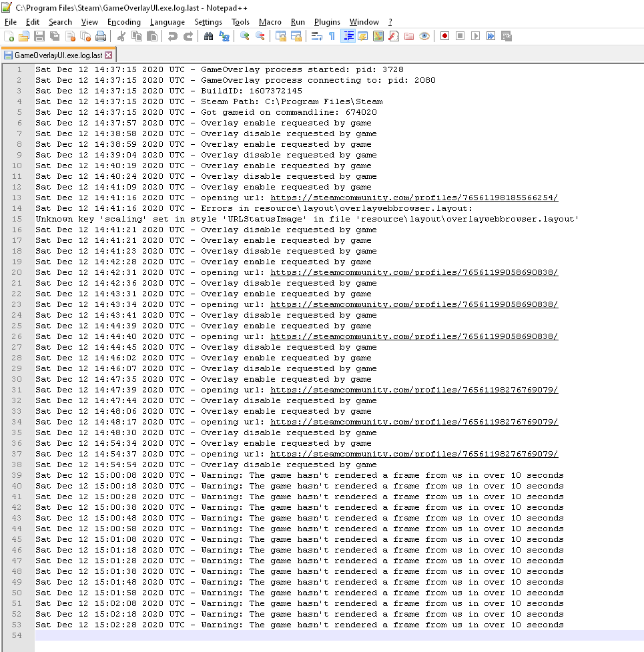Show the Document Map panel icon
The image size is (644, 652).
click(378, 37)
